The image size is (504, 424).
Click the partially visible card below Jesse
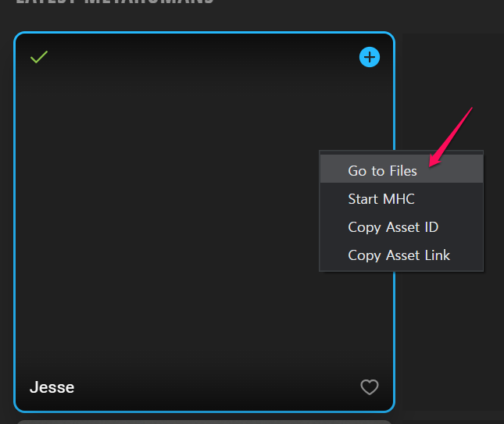coord(203,421)
